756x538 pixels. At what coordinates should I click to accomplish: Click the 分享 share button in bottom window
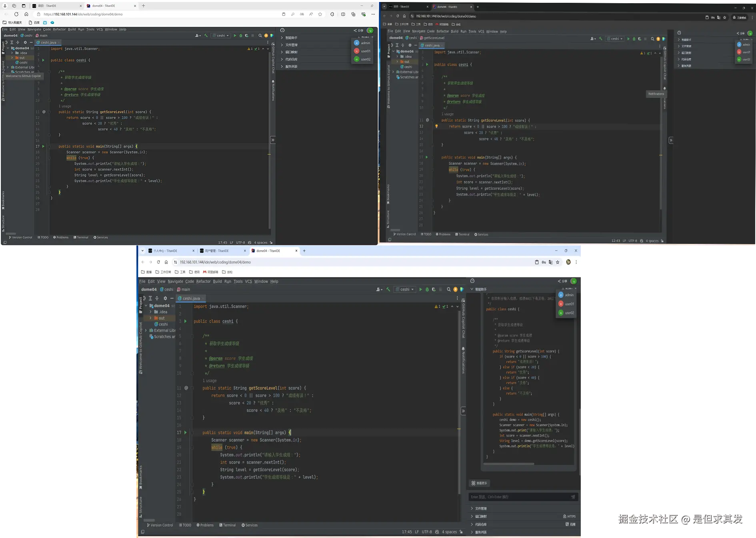coord(562,281)
